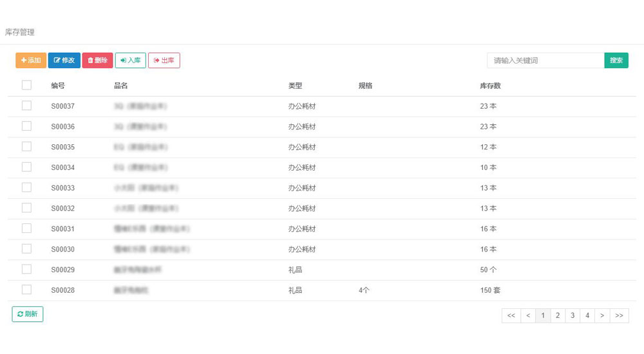Click the S00032 code cell

pyautogui.click(x=63, y=209)
